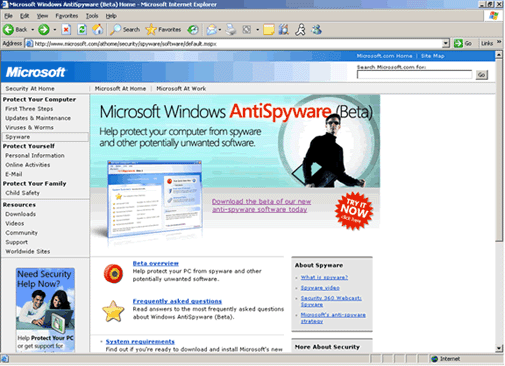Click the Internet zone status icon
This screenshot has height=366, width=505.
pos(434,359)
